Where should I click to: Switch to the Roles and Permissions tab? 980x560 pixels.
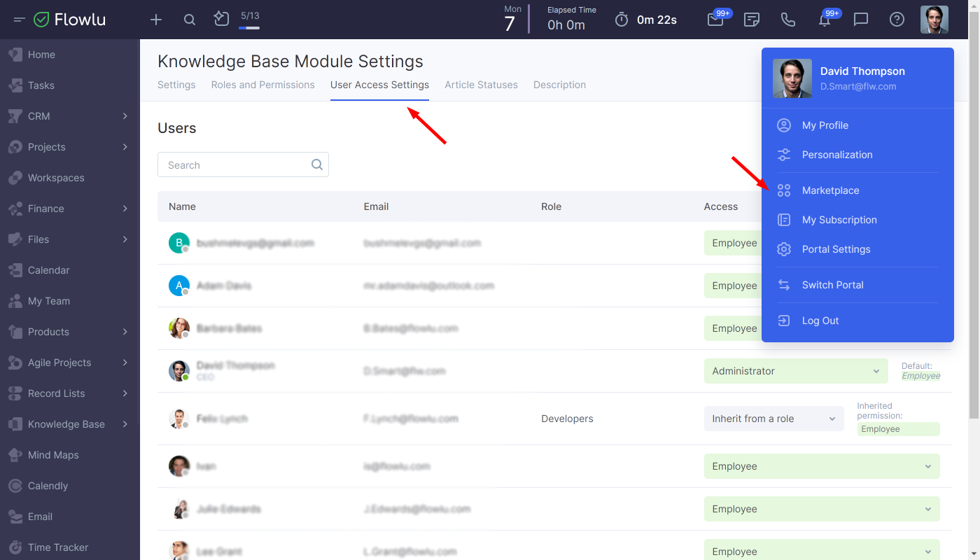point(263,85)
